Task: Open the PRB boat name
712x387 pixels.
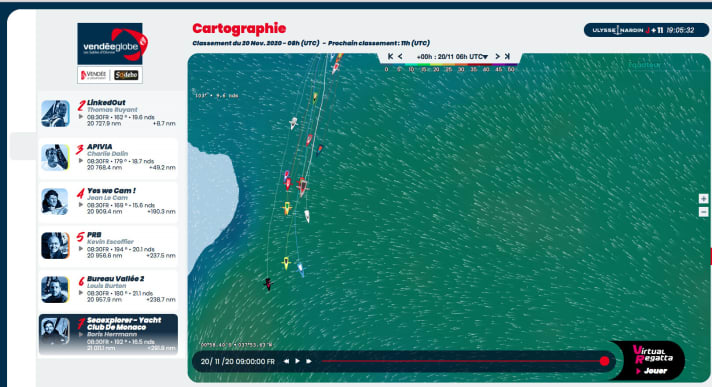Action: pos(94,235)
